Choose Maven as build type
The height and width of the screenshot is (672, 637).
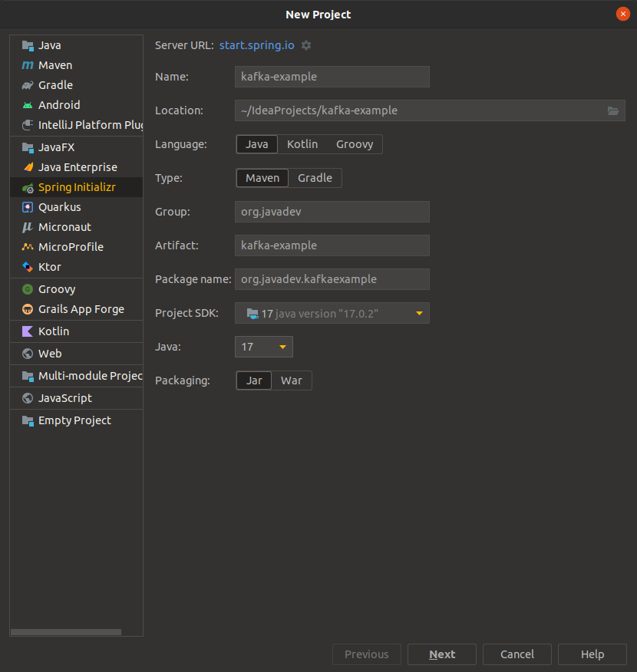pos(262,178)
